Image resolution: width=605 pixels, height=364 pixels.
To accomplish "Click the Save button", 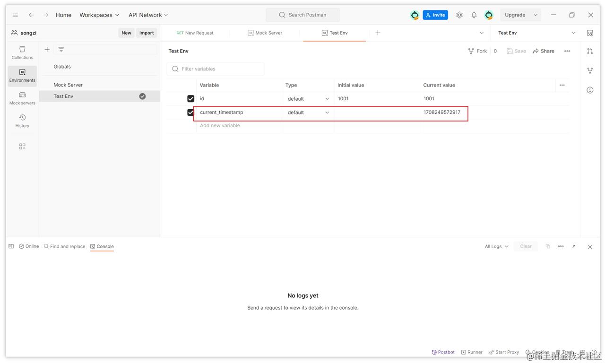I will click(x=516, y=51).
